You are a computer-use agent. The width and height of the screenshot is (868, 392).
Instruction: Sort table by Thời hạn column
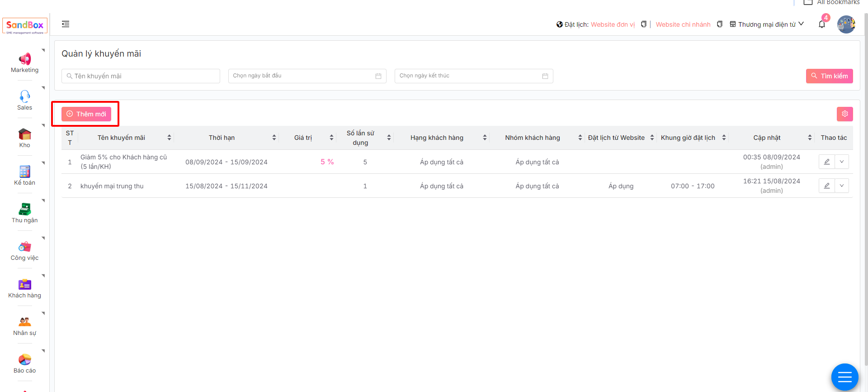(x=274, y=138)
